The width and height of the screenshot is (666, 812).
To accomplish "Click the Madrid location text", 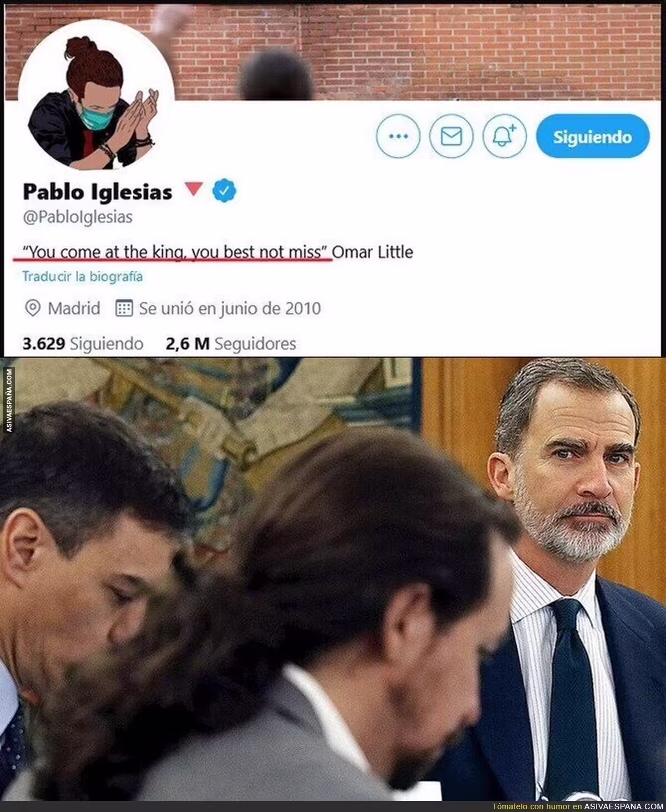I will click(74, 308).
